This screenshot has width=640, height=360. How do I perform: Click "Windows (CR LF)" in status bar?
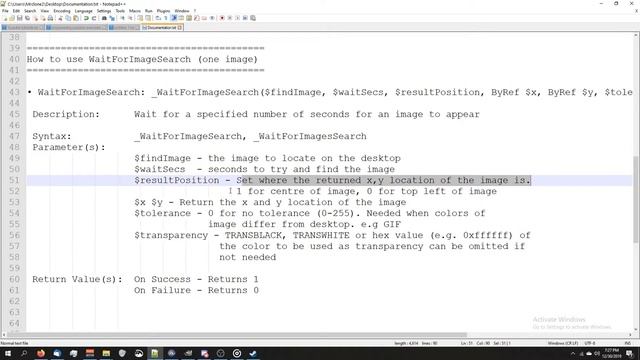coord(563,344)
